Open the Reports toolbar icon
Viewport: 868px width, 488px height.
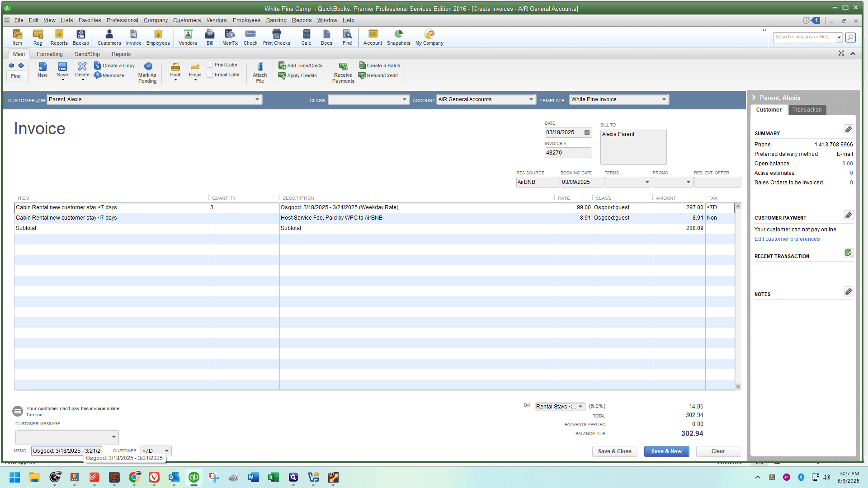tap(59, 37)
